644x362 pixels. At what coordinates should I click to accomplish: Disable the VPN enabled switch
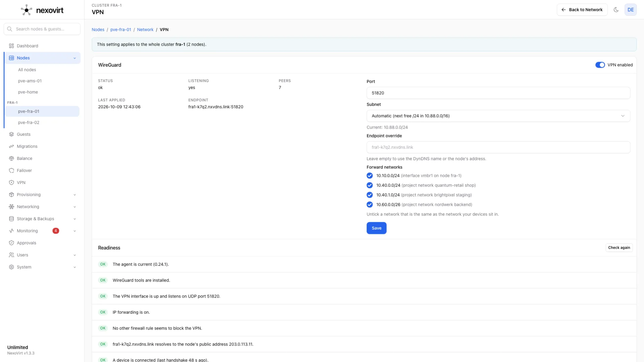click(600, 65)
